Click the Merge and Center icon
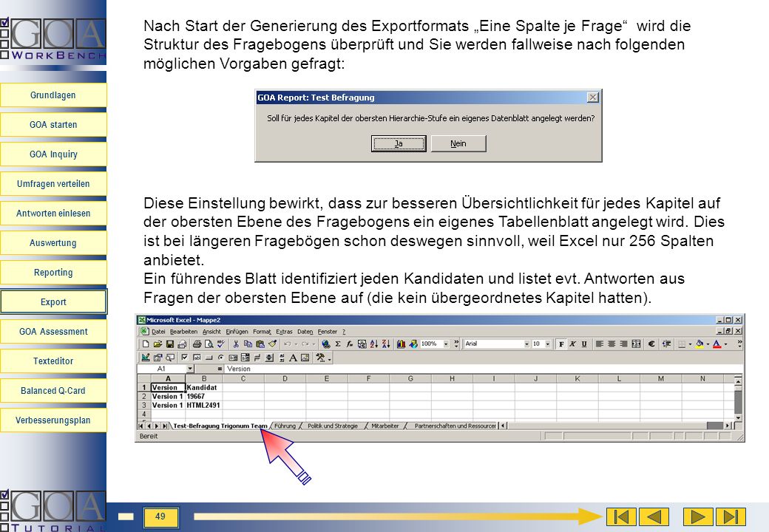 pyautogui.click(x=636, y=344)
